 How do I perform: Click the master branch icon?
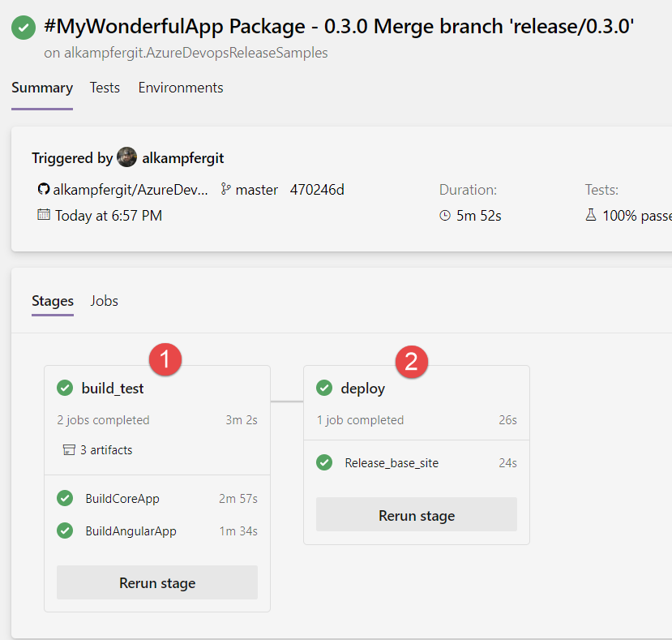tap(225, 189)
